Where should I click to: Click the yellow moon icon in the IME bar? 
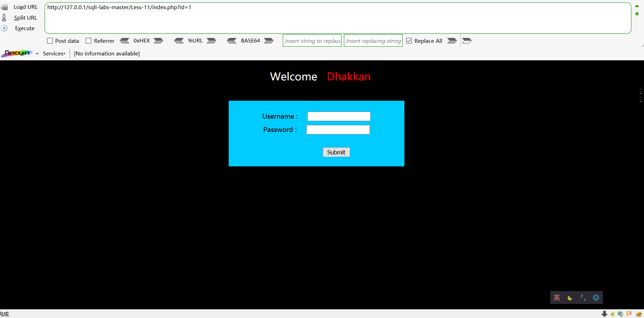click(x=570, y=298)
